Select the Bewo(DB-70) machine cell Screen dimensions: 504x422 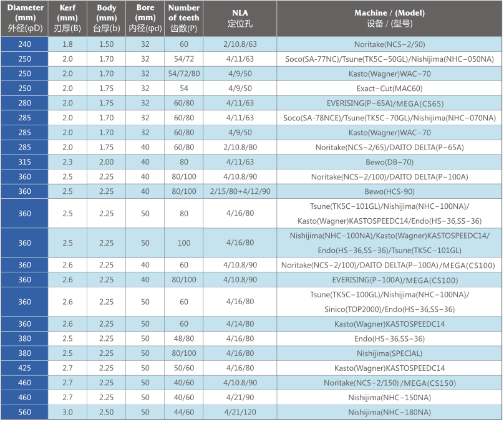[x=389, y=162]
